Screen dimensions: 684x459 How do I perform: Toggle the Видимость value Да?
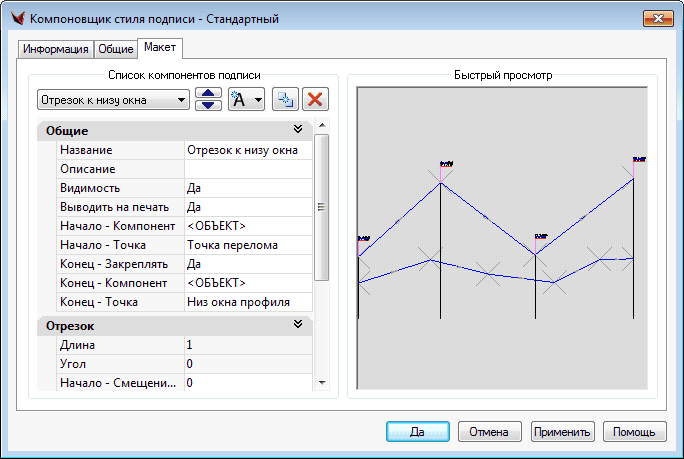(x=248, y=188)
